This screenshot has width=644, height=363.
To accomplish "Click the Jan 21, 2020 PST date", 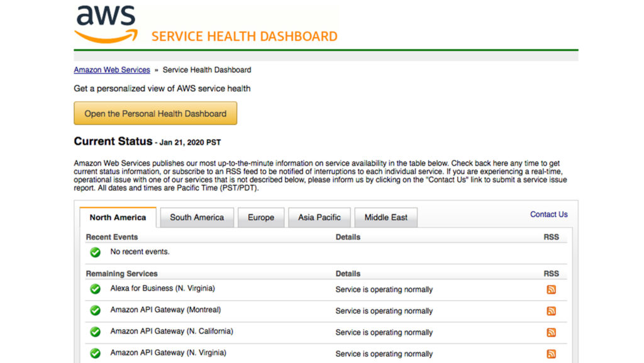I will 190,142.
